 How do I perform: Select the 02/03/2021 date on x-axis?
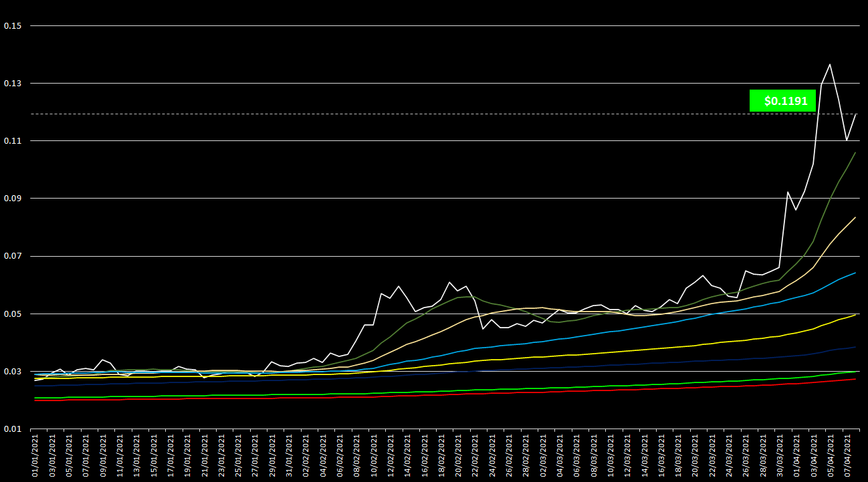pos(544,456)
